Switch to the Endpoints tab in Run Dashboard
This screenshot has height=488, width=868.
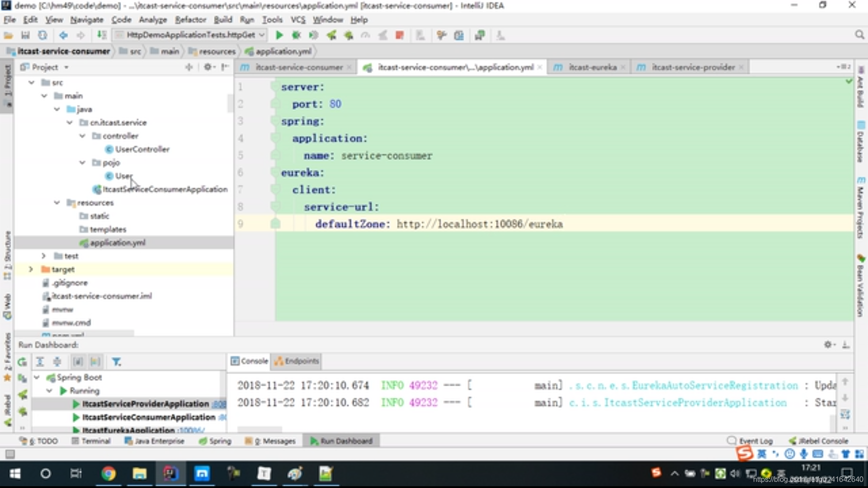pyautogui.click(x=297, y=361)
